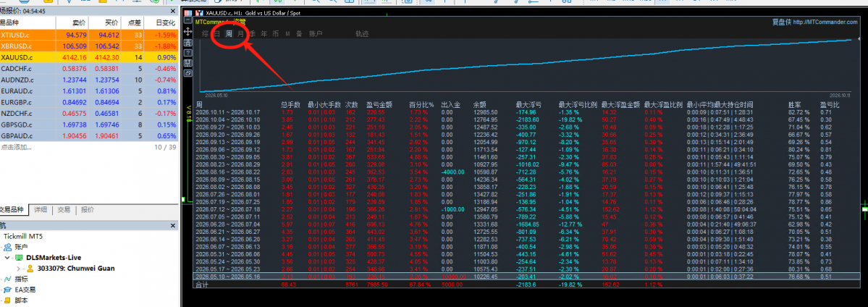Viewport: 868px width, 307px height.
Task: Switch to the 月 monthly tab
Action: [241, 34]
